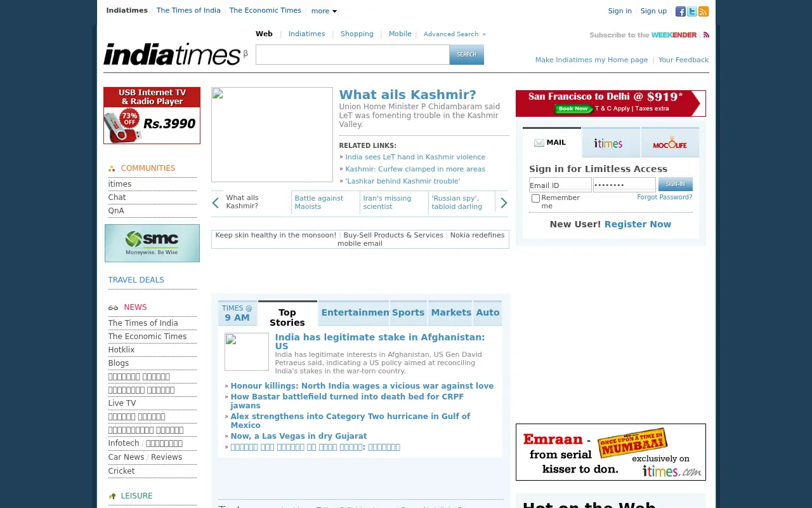The height and width of the screenshot is (508, 812).
Task: Expand the 'more' dropdown in top bar
Action: click(x=324, y=11)
